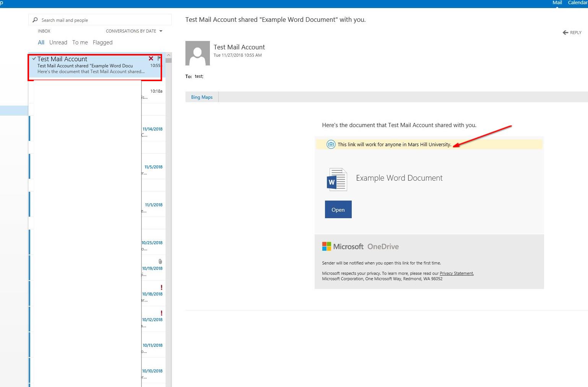Click the INBOX folder label
588x387 pixels.
click(44, 31)
